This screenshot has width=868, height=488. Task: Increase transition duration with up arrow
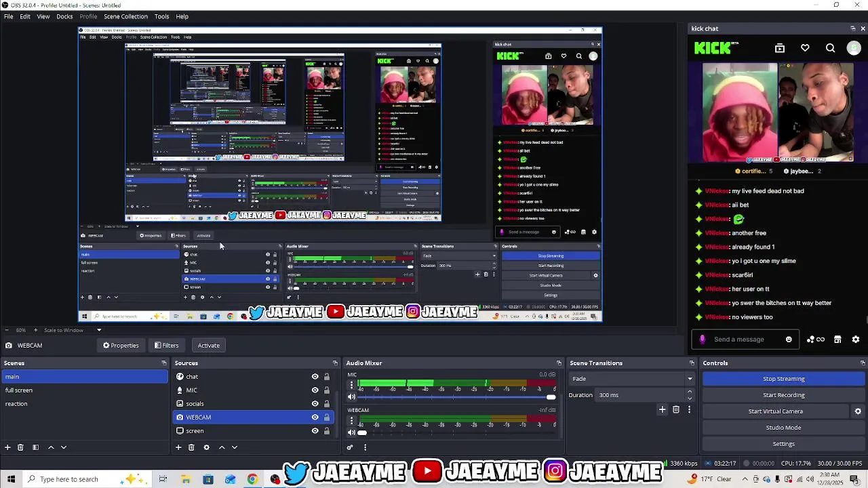pyautogui.click(x=690, y=392)
